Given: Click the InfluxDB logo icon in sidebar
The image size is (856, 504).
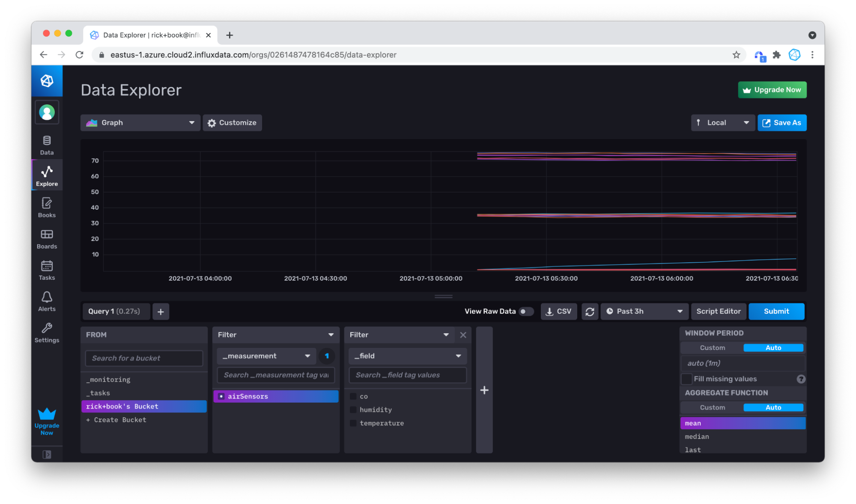Looking at the screenshot, I should coord(47,80).
